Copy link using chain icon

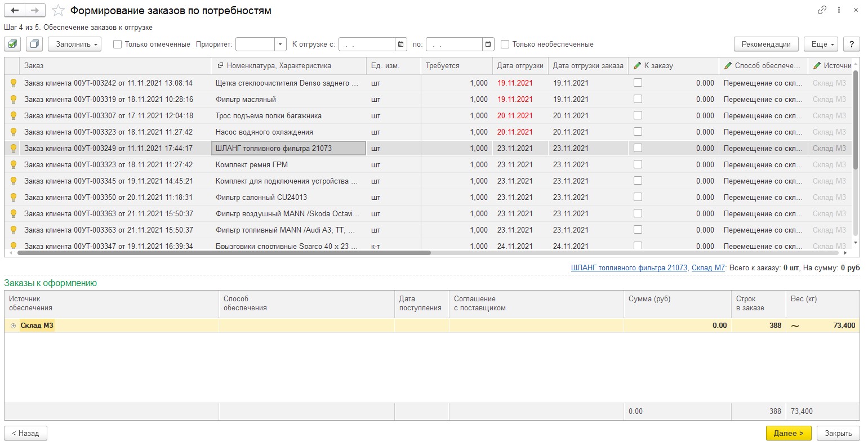coord(822,10)
